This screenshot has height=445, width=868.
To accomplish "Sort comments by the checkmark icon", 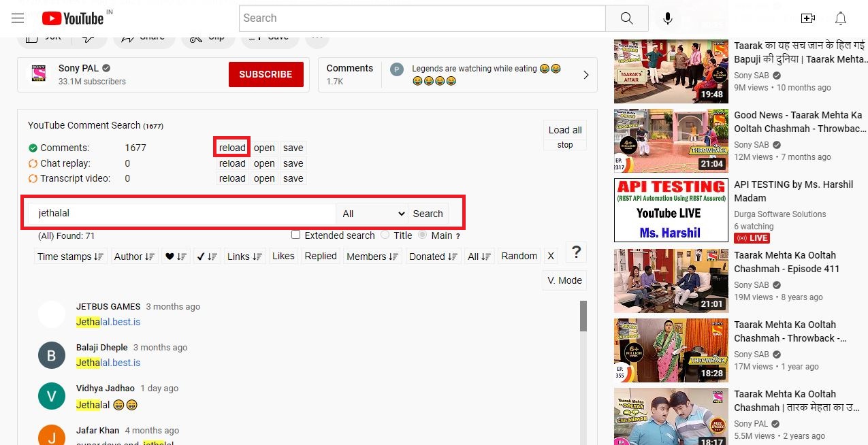I will pyautogui.click(x=208, y=256).
